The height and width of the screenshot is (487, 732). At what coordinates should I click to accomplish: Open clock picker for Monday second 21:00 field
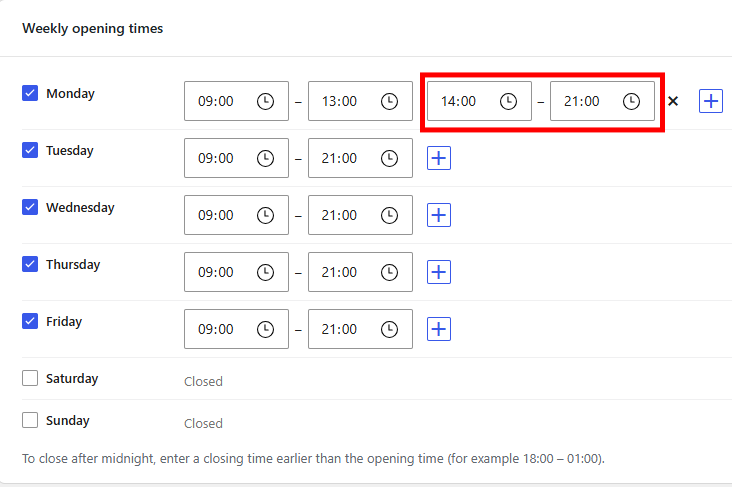point(631,101)
